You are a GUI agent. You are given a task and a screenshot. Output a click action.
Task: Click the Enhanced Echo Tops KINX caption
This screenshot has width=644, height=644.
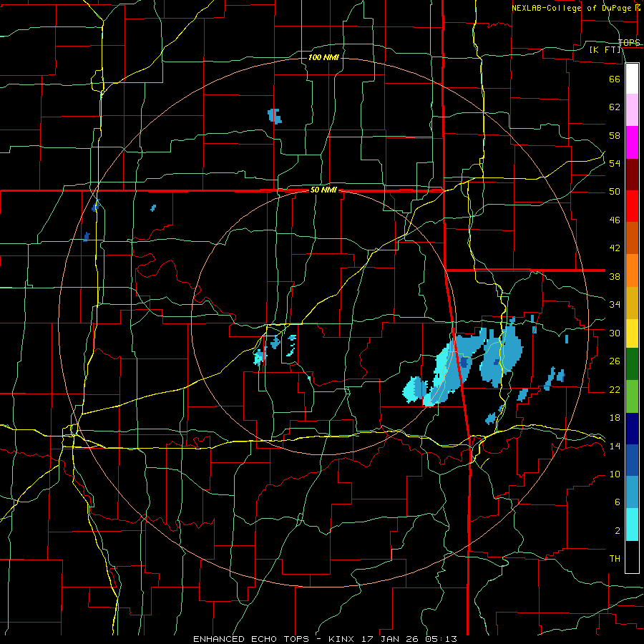(325, 639)
